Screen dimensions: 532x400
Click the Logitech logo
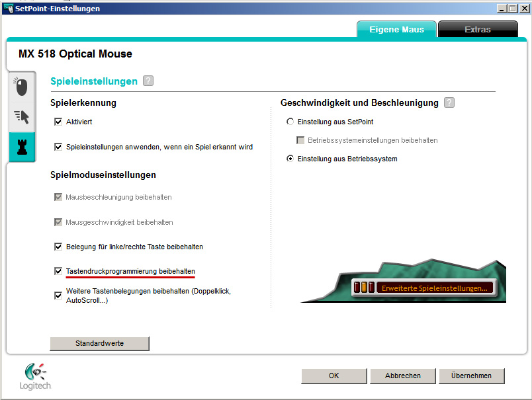pyautogui.click(x=35, y=376)
